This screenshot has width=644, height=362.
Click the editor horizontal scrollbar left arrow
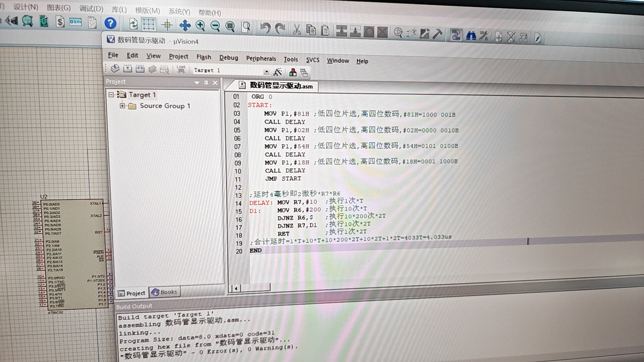236,288
